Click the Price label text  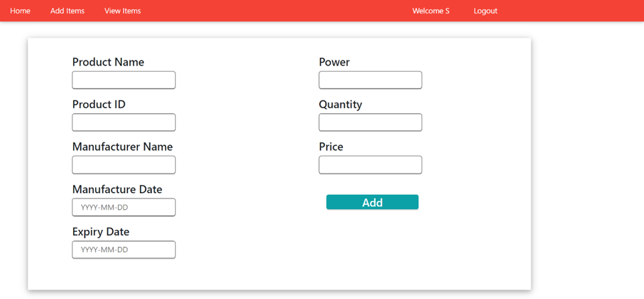(x=330, y=147)
